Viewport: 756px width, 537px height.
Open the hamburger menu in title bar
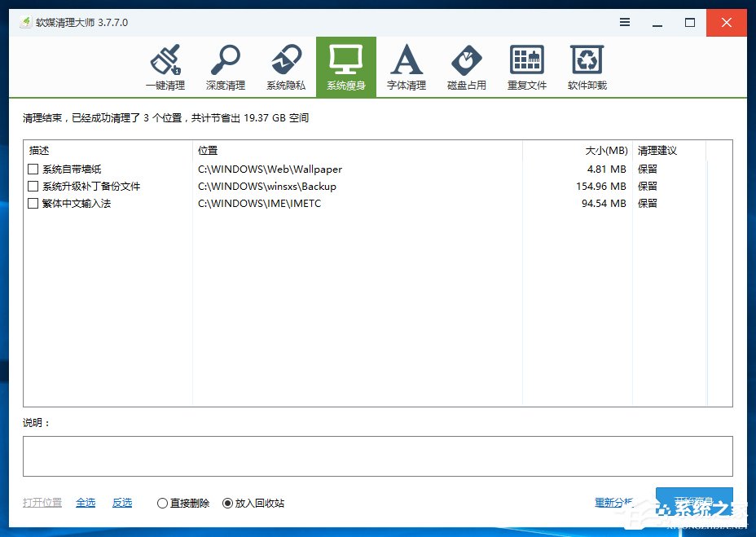[624, 23]
